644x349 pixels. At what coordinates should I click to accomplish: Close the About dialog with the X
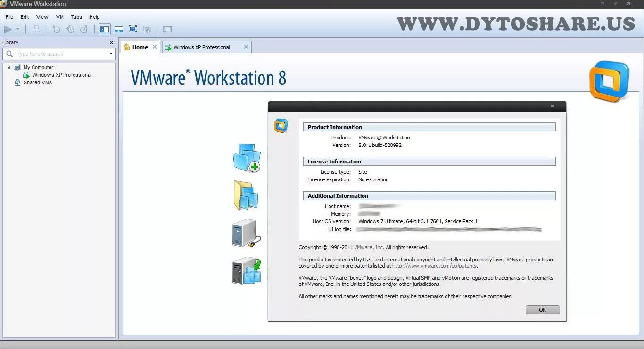tap(553, 106)
